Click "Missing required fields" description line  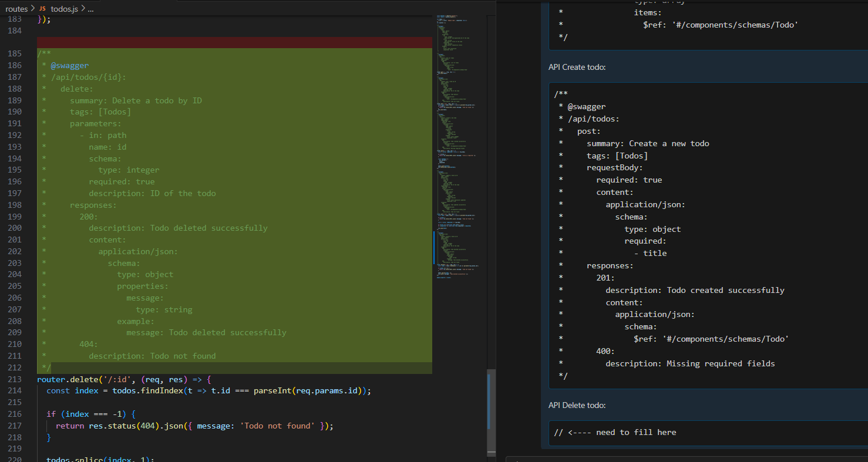690,364
